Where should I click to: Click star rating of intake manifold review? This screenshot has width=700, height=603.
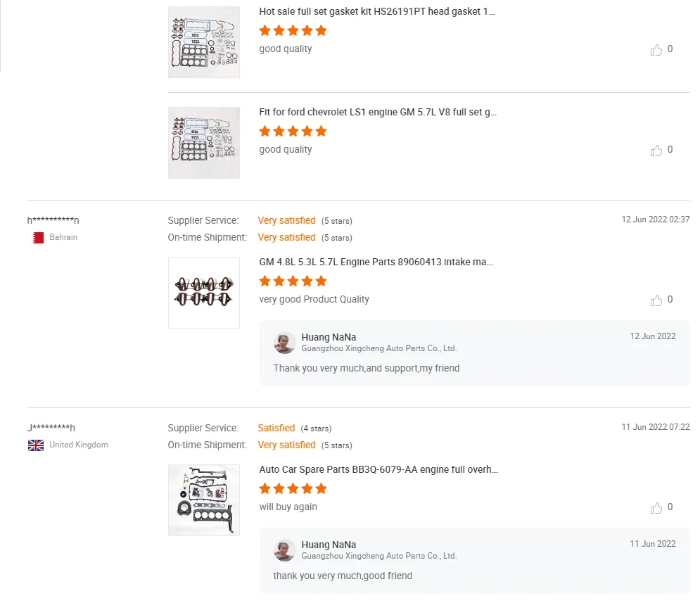pos(293,281)
